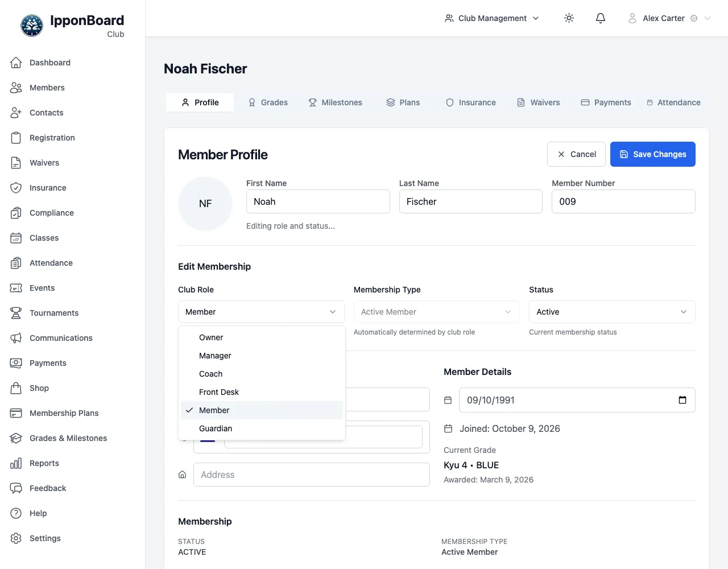The image size is (728, 569).
Task: Toggle light/dark theme sun icon
Action: [x=569, y=18]
